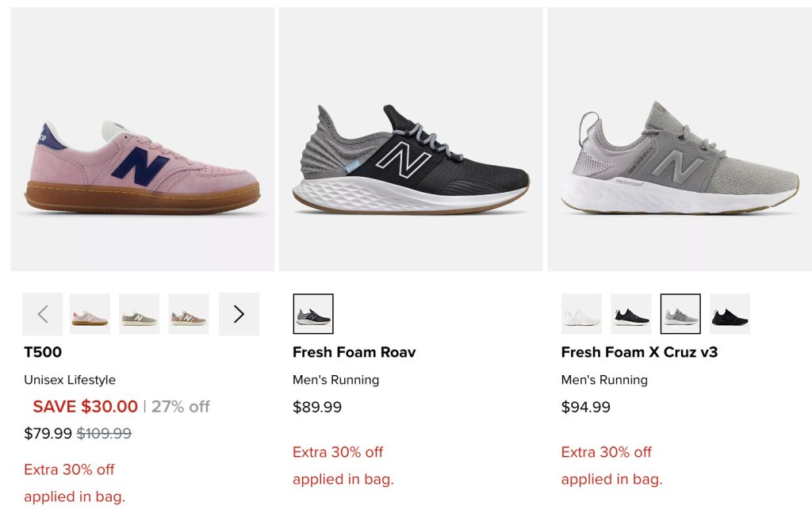Open grey Fresh Foam X Cruz image
The image size is (812, 529).
[x=680, y=139]
